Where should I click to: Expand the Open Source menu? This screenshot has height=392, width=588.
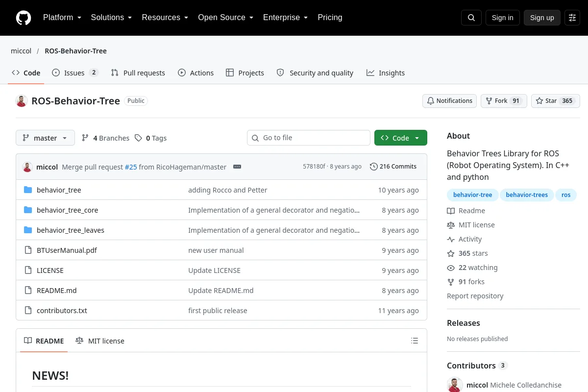click(225, 18)
